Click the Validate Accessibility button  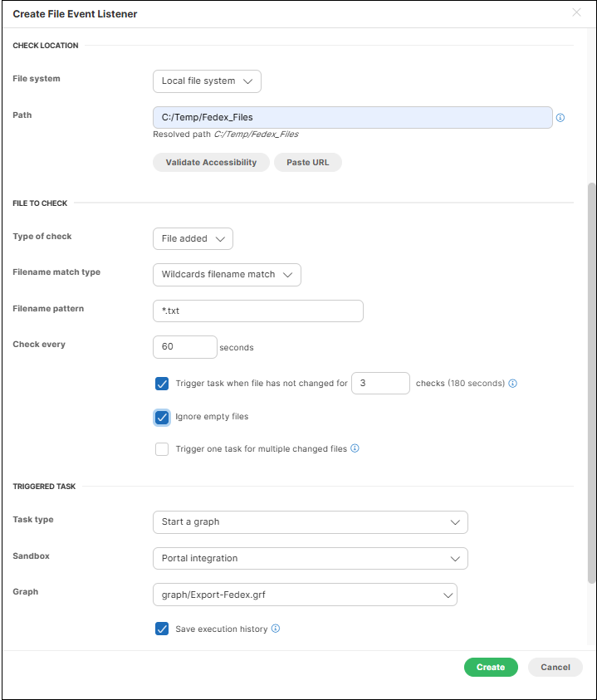pyautogui.click(x=211, y=163)
